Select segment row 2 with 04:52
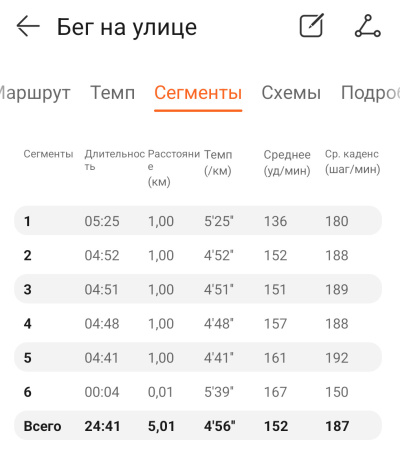This screenshot has height=462, width=400. click(x=198, y=255)
